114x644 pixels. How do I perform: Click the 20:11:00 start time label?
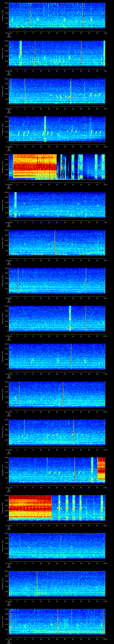coord(9,412)
